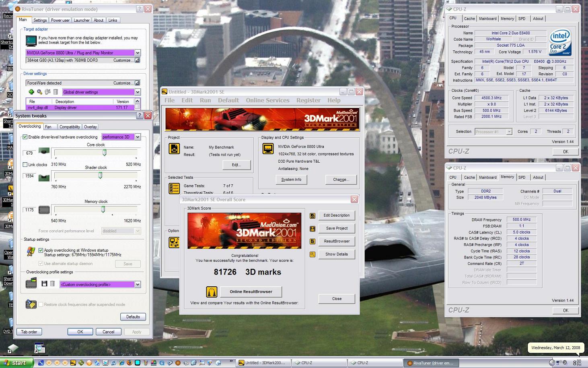Open the Run menu in 3DMark2001 SE
588x368 pixels.
tap(205, 100)
